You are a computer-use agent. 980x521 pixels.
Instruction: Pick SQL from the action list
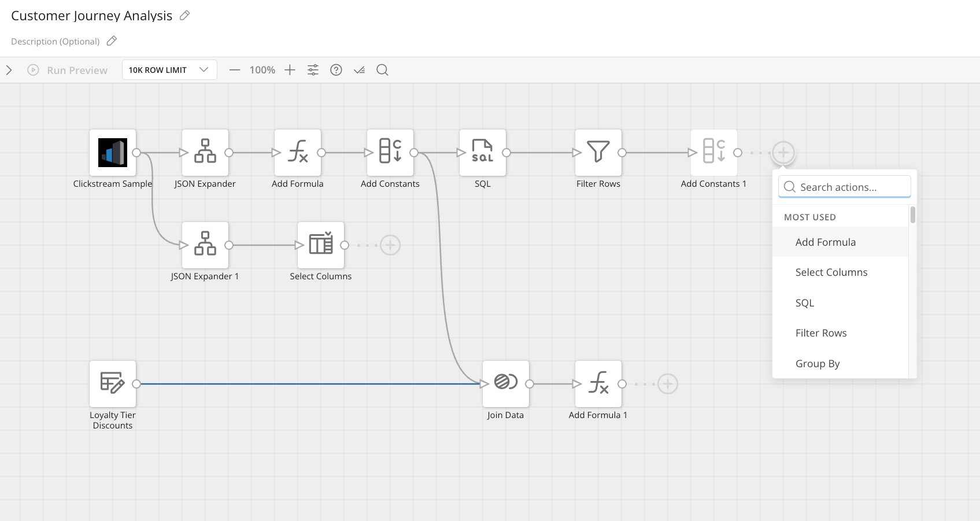pos(841,302)
